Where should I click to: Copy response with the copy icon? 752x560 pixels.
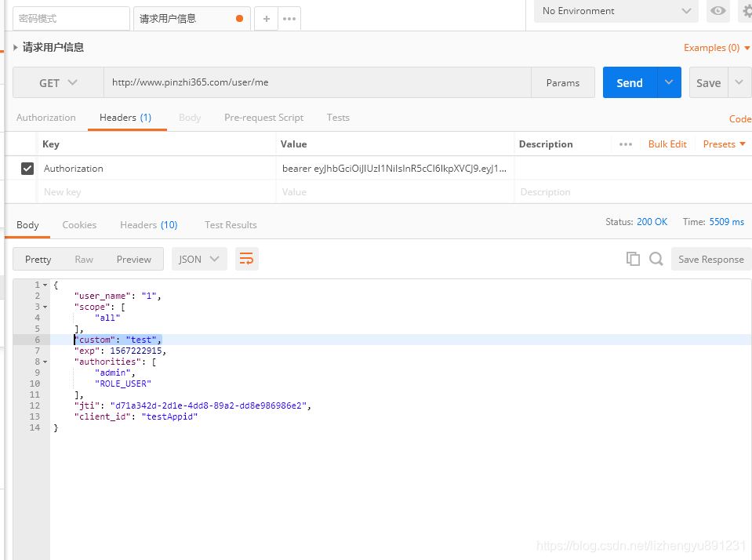(x=633, y=259)
